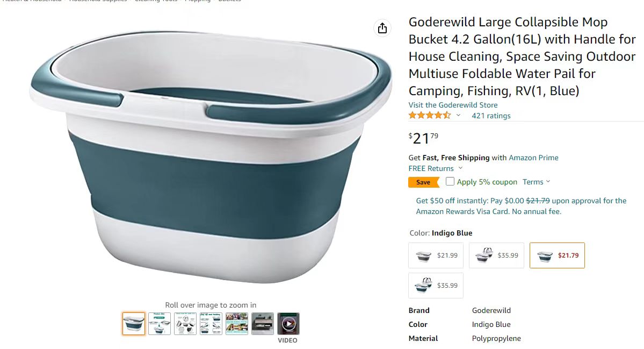Play the product video thumbnail
644x349 pixels.
pyautogui.click(x=288, y=324)
